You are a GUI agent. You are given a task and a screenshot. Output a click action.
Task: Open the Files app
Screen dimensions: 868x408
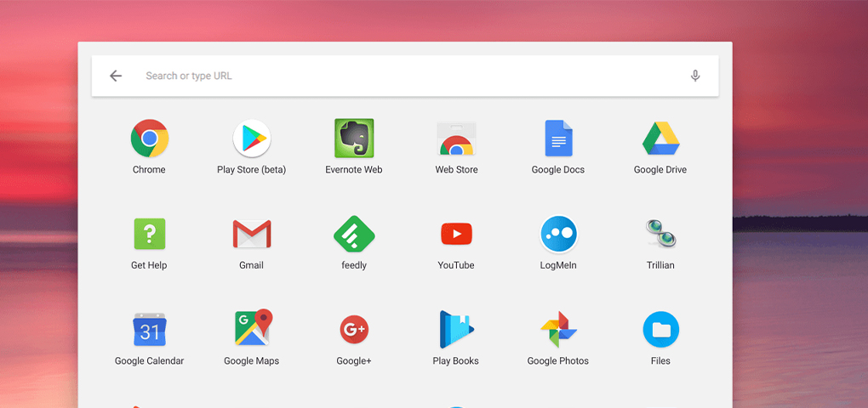(660, 330)
